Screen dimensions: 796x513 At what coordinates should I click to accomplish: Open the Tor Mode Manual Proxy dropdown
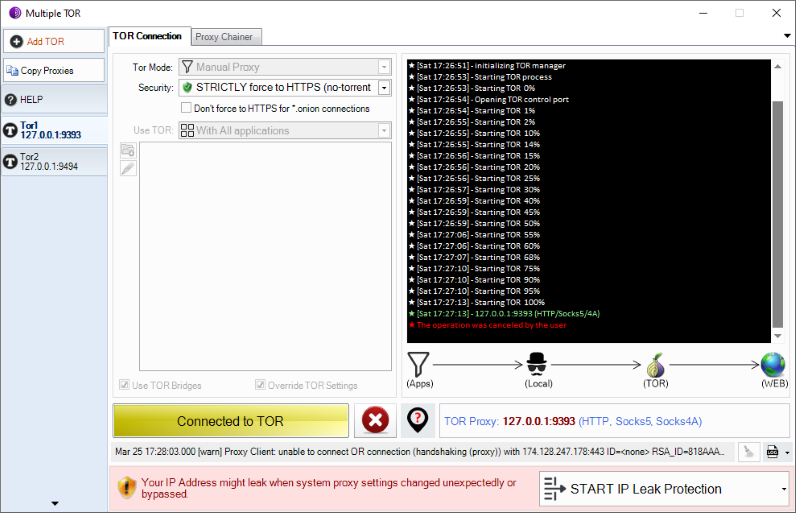(x=285, y=67)
